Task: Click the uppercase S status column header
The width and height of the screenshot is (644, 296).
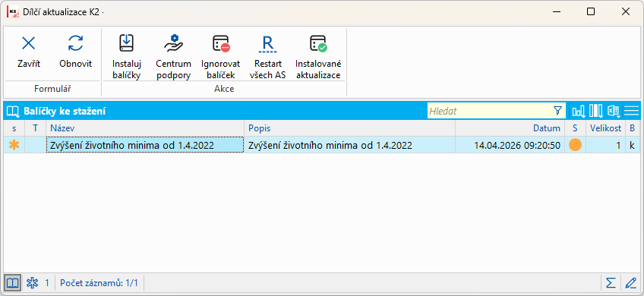Action: (575, 128)
